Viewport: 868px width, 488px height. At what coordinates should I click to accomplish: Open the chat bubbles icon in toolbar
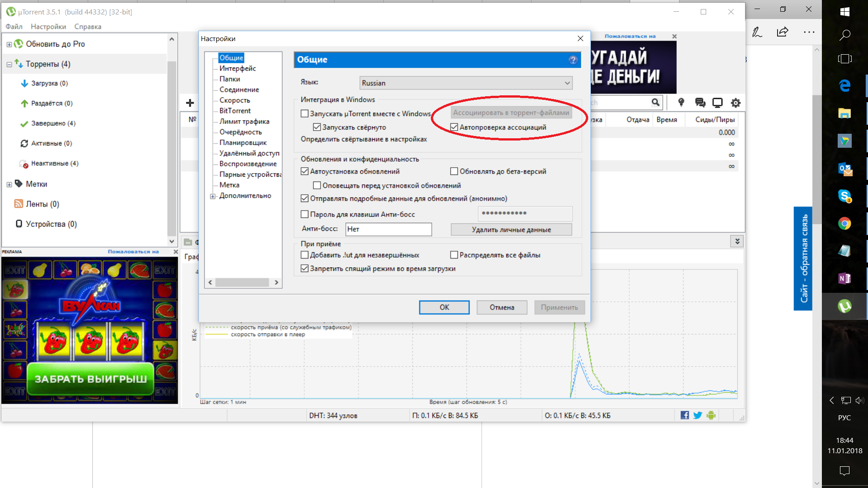700,103
